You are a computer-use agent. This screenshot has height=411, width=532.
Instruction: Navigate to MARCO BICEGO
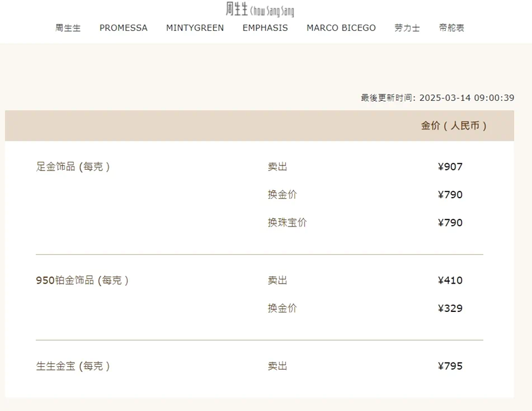tap(341, 28)
